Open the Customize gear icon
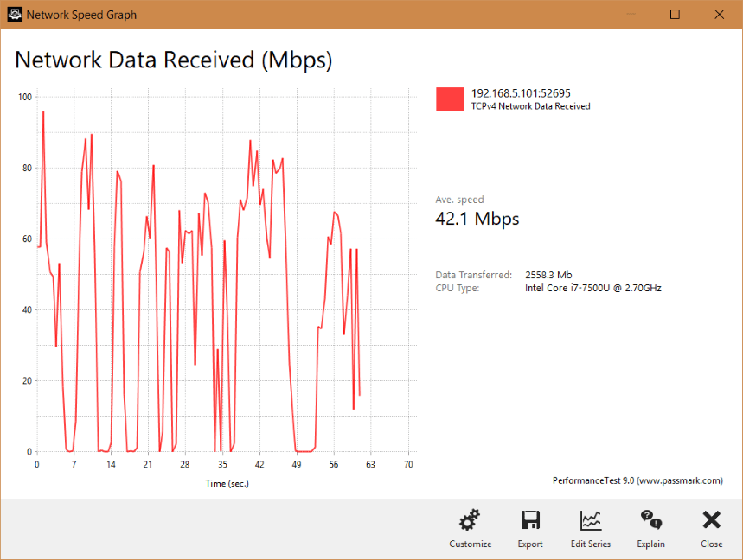Viewport: 743px width, 560px height. point(470,520)
